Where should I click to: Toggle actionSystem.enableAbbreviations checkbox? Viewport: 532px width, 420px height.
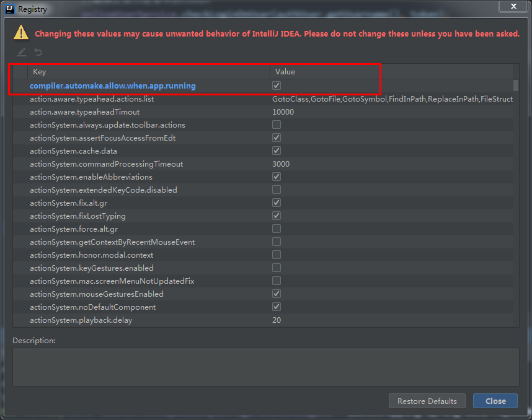tap(277, 177)
